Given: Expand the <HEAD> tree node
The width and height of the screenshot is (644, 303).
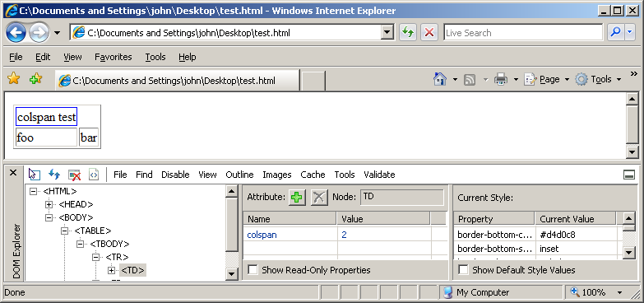Looking at the screenshot, I should click(x=49, y=204).
